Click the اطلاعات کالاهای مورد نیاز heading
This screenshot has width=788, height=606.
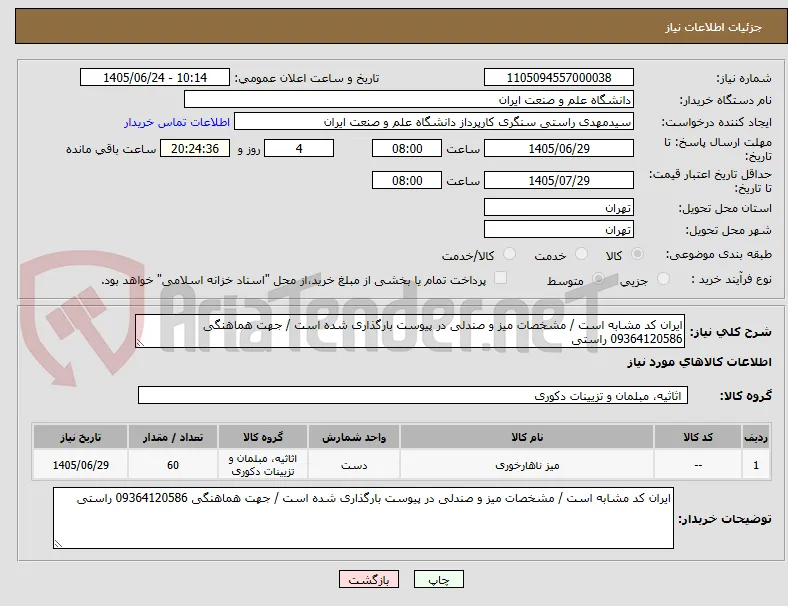coord(699,362)
